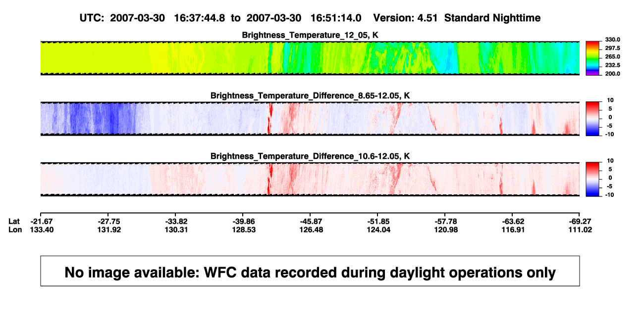
Task: Click the Brightness_Temperature_Difference_10.6-12.05 image strip
Action: pos(310,179)
